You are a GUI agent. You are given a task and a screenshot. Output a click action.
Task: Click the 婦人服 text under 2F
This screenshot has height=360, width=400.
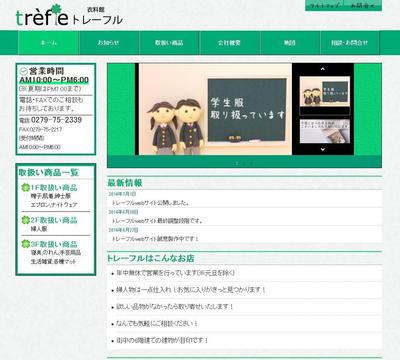[x=39, y=229]
